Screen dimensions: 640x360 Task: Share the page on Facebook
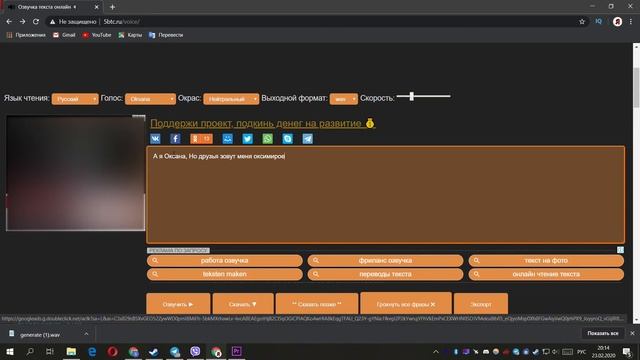(175, 139)
